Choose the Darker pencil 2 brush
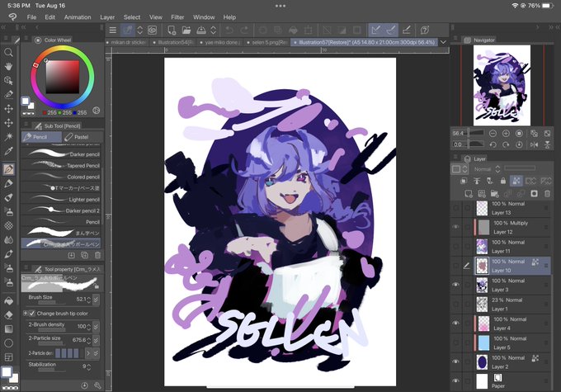This screenshot has height=392, width=561. pyautogui.click(x=62, y=210)
